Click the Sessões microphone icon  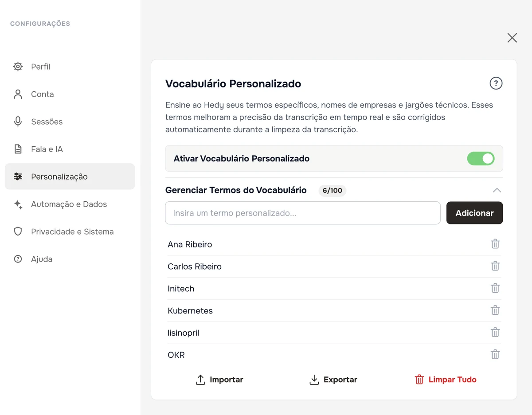(x=18, y=121)
